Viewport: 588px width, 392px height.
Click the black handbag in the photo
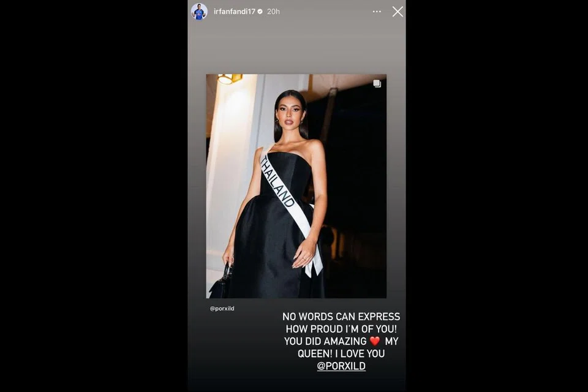tap(221, 283)
